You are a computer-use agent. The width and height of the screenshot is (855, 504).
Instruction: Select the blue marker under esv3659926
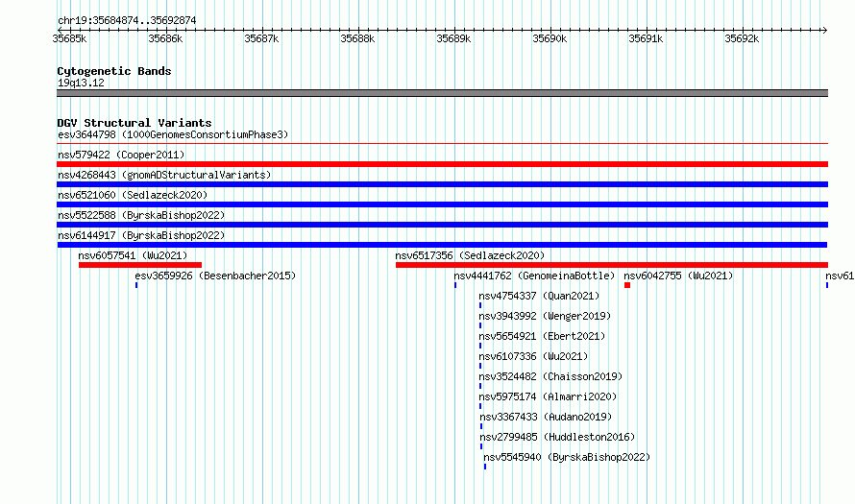pos(136,285)
